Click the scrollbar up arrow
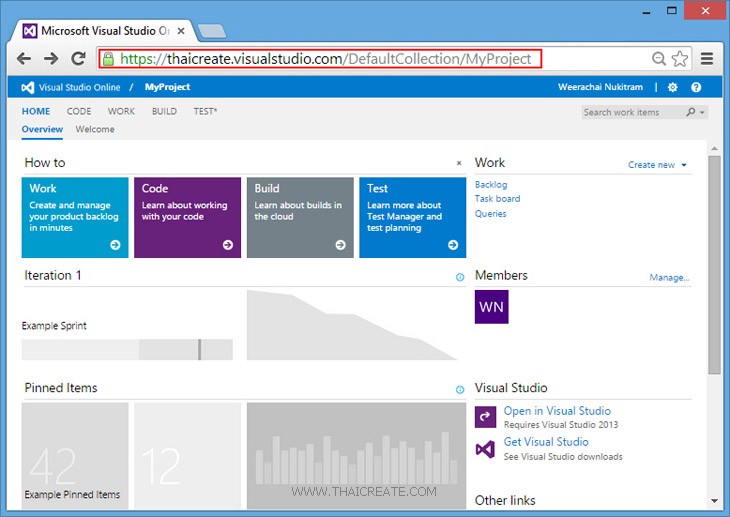Screen dimensions: 730x517 coord(714,149)
